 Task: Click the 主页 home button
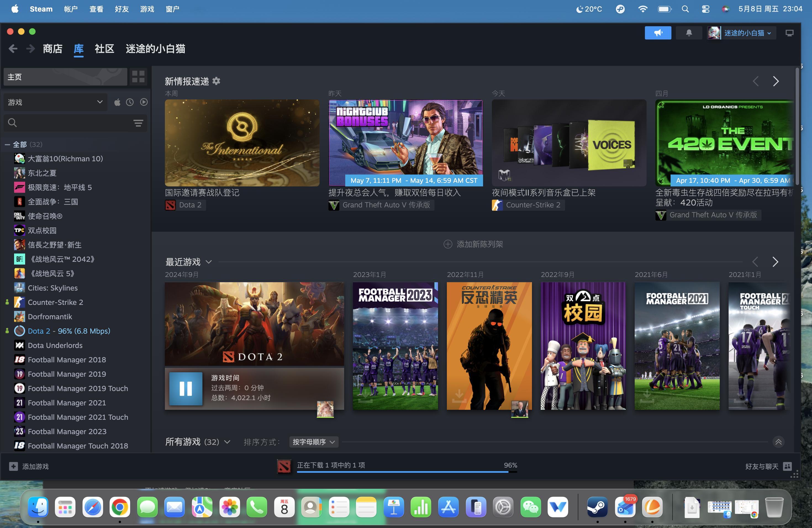coord(65,77)
